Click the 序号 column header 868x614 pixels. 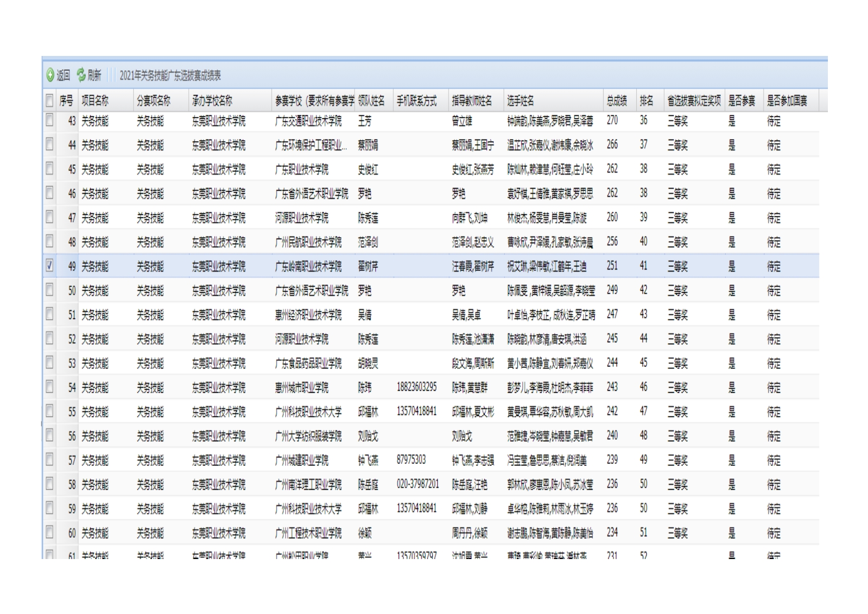point(66,101)
